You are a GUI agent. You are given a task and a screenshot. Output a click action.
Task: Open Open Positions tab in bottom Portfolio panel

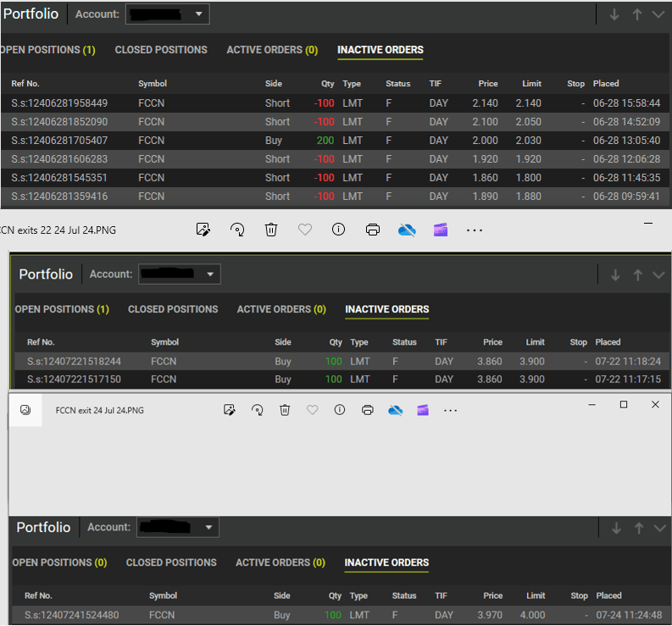coord(59,562)
